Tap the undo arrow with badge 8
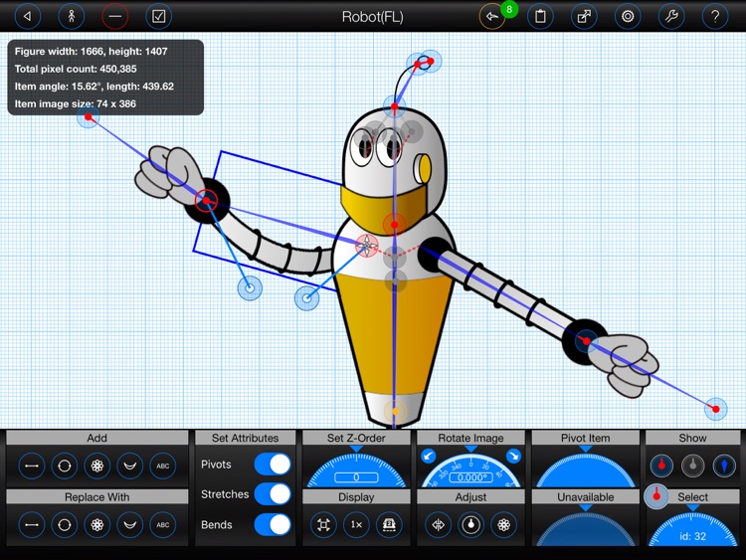 [x=492, y=17]
